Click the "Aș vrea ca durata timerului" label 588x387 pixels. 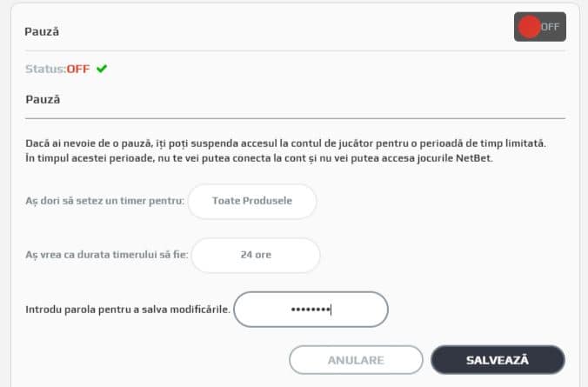click(106, 256)
